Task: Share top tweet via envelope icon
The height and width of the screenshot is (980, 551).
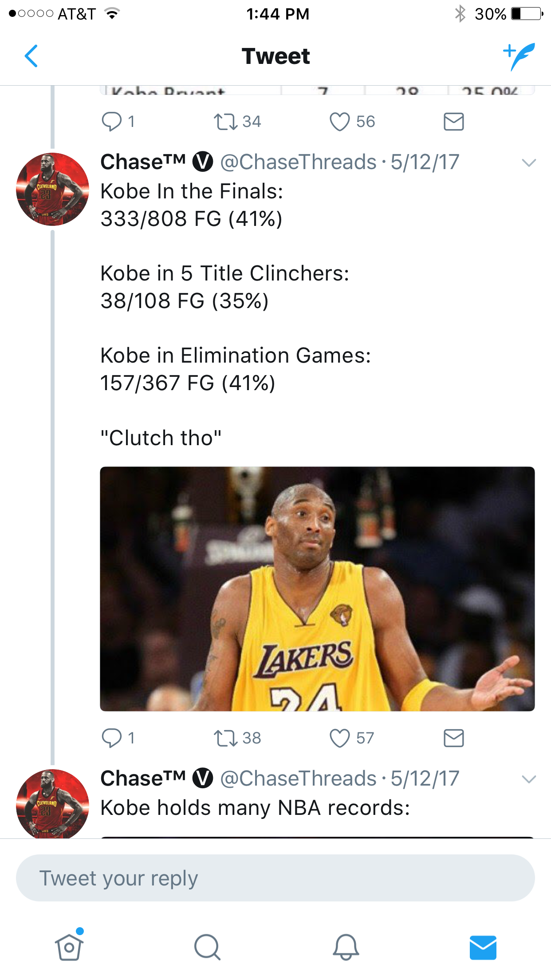Action: coord(453,122)
